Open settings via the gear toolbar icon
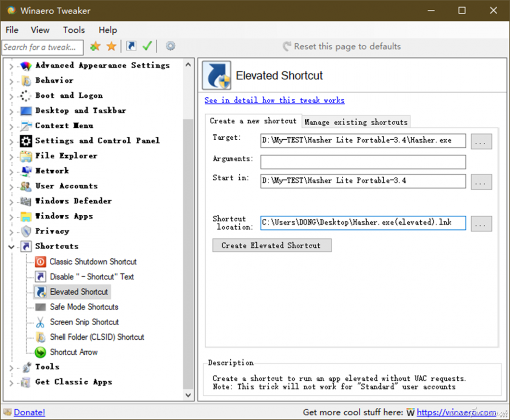This screenshot has width=510, height=420. pyautogui.click(x=170, y=46)
